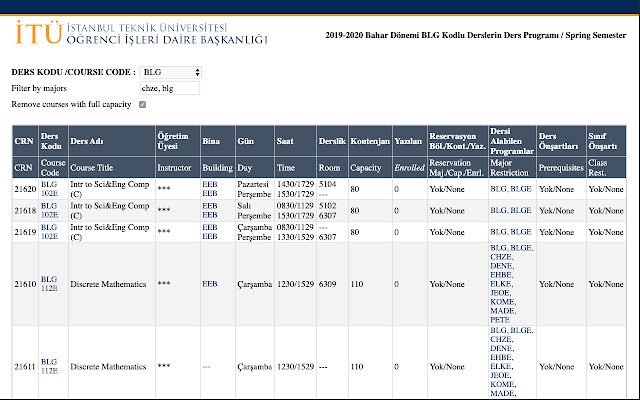
Task: Open BLG 102E link in row 21620
Action: [x=49, y=189]
